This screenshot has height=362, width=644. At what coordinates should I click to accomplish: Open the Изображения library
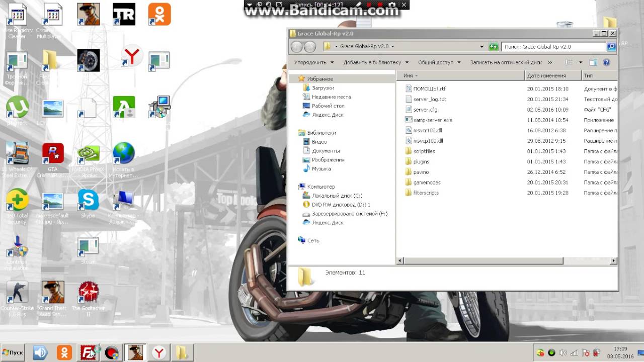click(x=324, y=160)
